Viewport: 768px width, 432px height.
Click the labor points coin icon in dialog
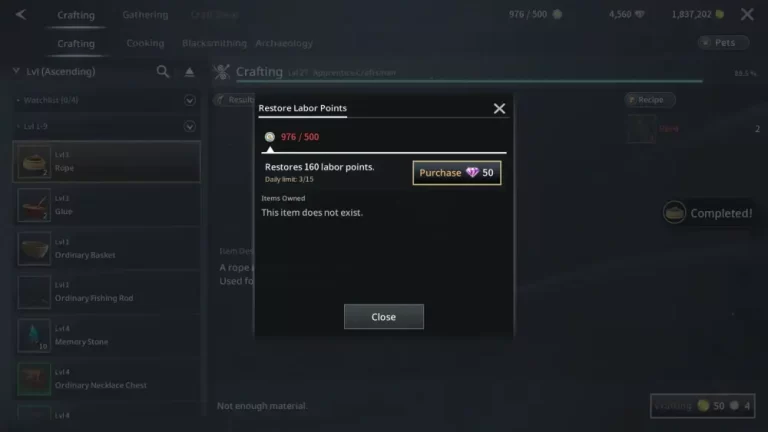270,137
